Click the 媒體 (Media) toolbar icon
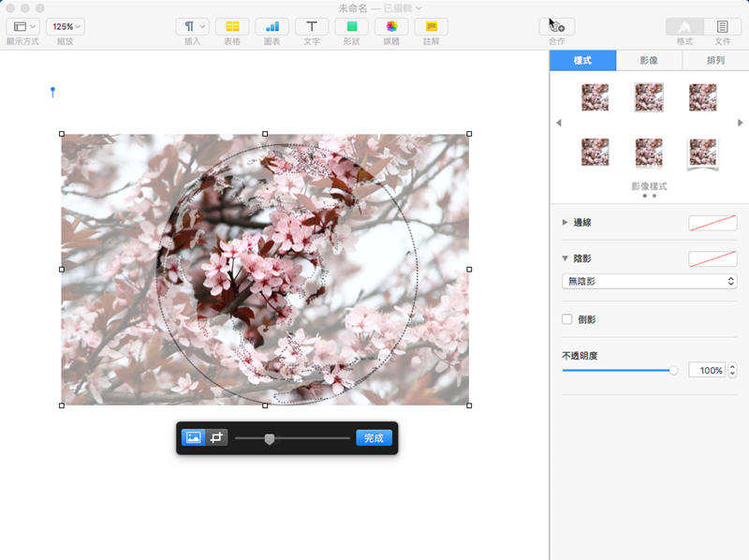The image size is (749, 560). tap(391, 26)
